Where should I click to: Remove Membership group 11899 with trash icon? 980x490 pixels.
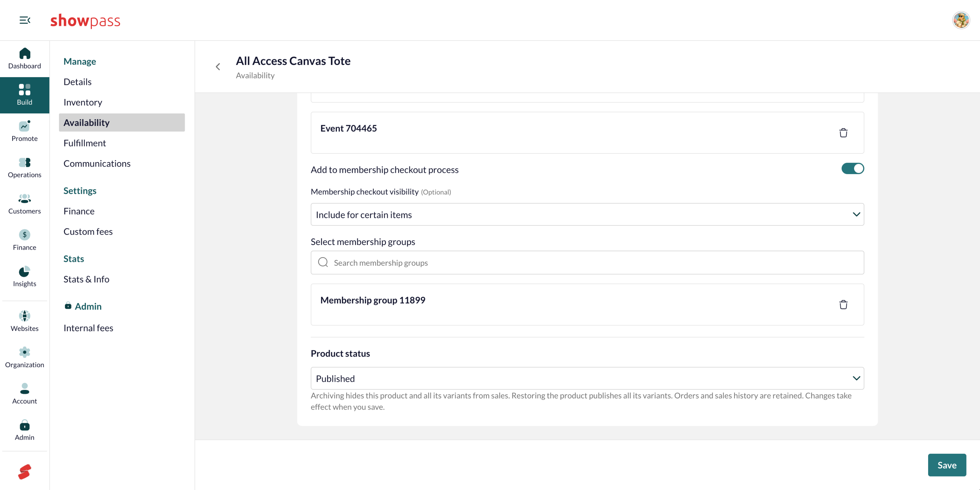coord(843,304)
